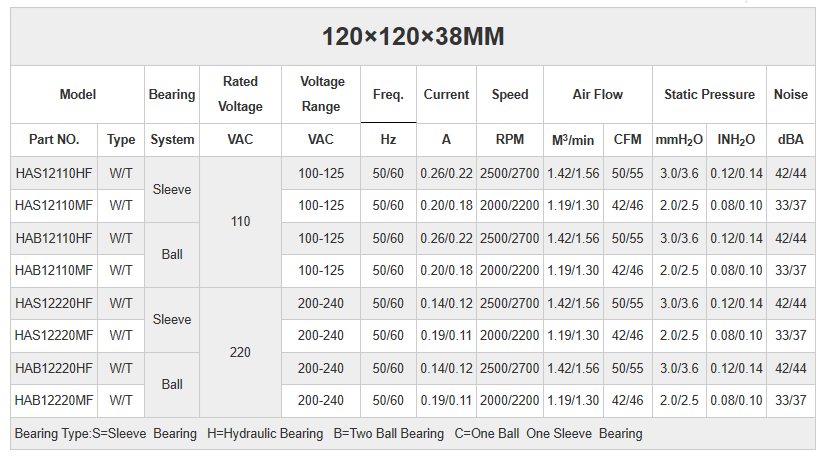Click the Freq. column header

pos(388,95)
